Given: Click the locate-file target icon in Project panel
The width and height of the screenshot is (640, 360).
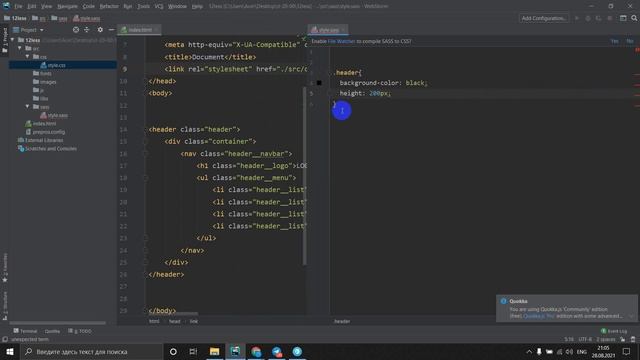Looking at the screenshot, I should tap(76, 30).
